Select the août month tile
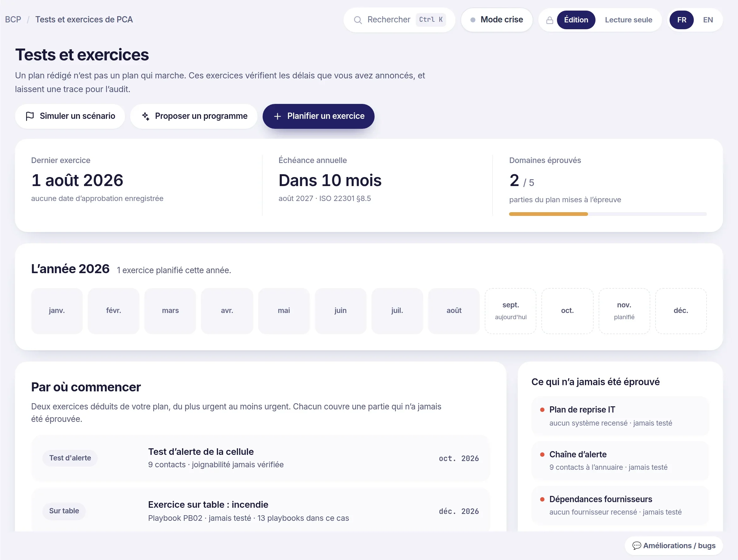The image size is (738, 560). tap(454, 311)
